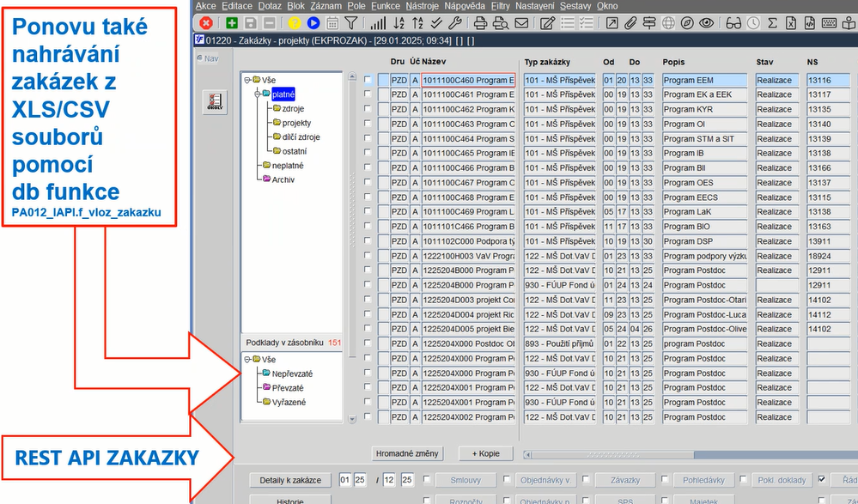Viewport: 858px width, 504px height.
Task: Open the Akce menu
Action: [x=206, y=6]
